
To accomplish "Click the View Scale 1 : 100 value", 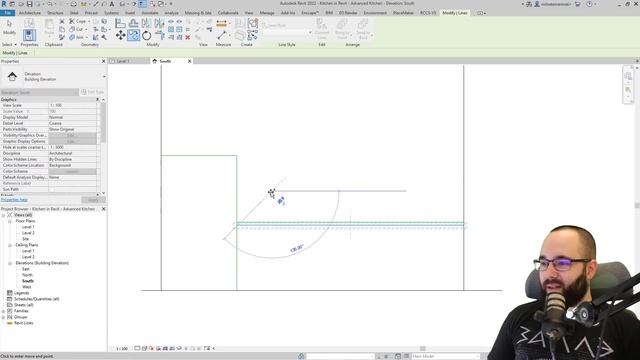I will (72, 105).
